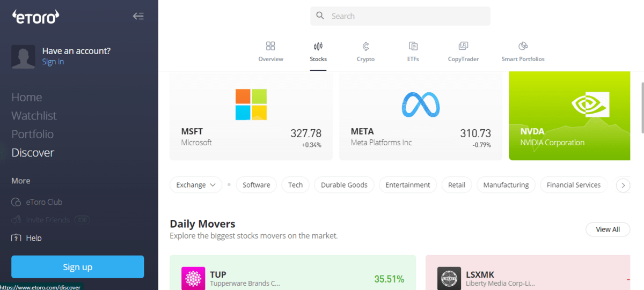644x290 pixels.
Task: Click the eToro logo
Action: point(35,17)
